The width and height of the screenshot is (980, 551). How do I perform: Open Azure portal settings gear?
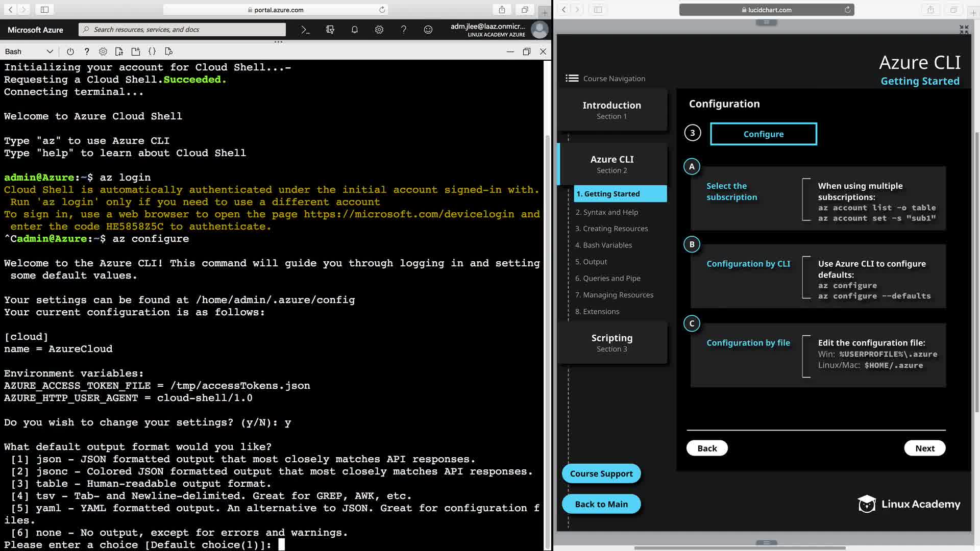pyautogui.click(x=379, y=30)
